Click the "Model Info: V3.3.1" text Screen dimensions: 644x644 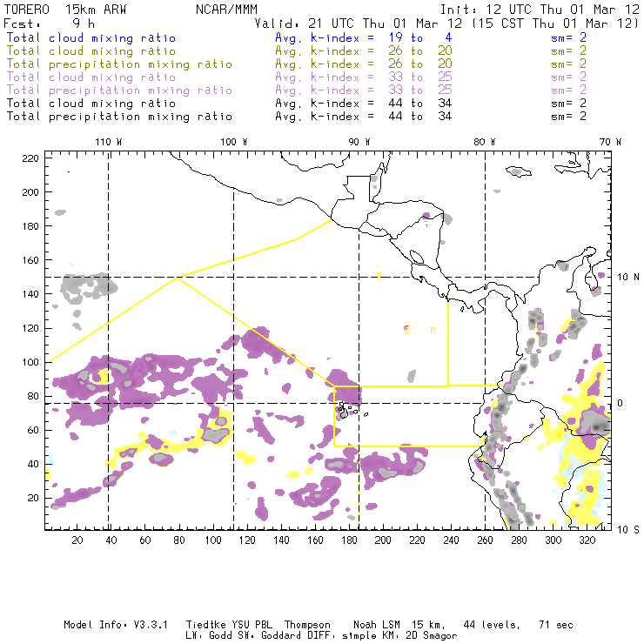pos(116,625)
